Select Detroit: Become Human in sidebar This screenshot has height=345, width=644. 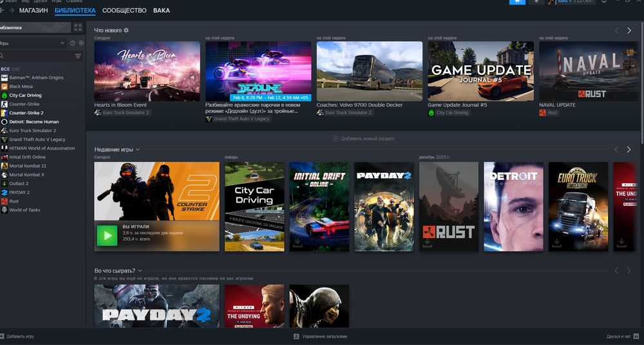coord(34,122)
